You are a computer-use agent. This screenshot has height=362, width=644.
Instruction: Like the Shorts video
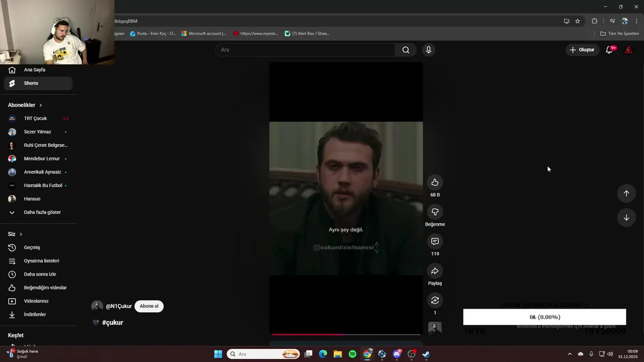coord(435,183)
